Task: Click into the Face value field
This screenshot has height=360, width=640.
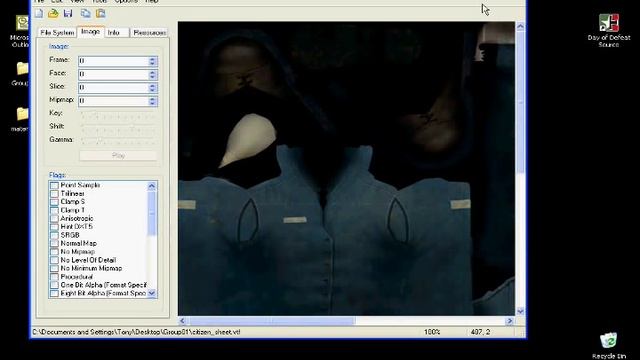Action: coord(113,74)
